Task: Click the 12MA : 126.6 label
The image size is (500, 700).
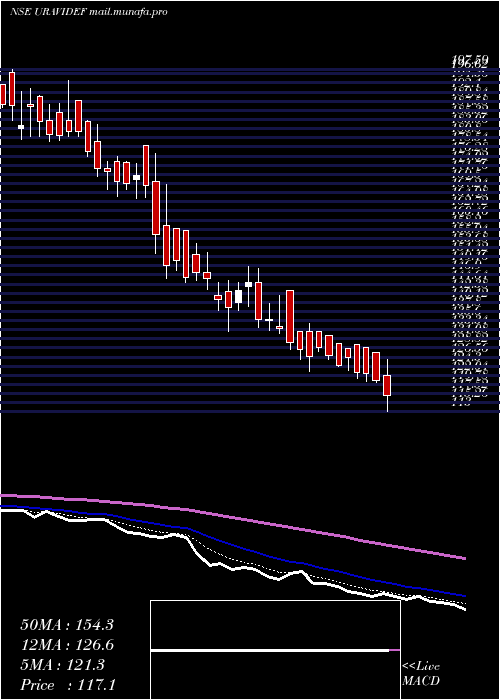Action: click(x=67, y=645)
